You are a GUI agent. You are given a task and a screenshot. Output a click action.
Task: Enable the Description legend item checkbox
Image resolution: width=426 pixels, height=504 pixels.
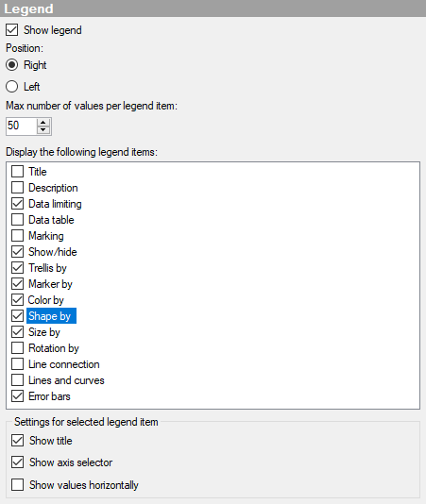[x=17, y=188]
